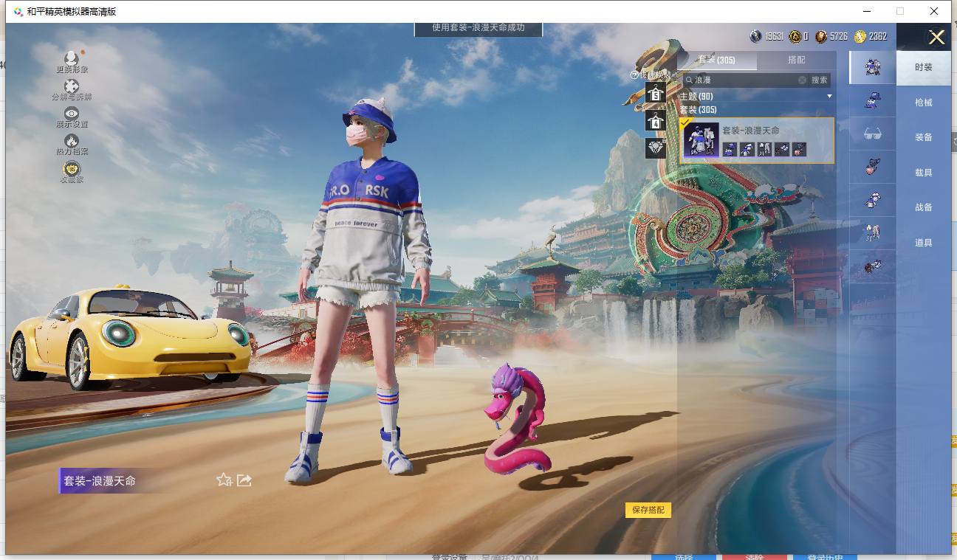
Task: Click the 套装-浪漫天命 label at bottom left
Action: pos(100,481)
